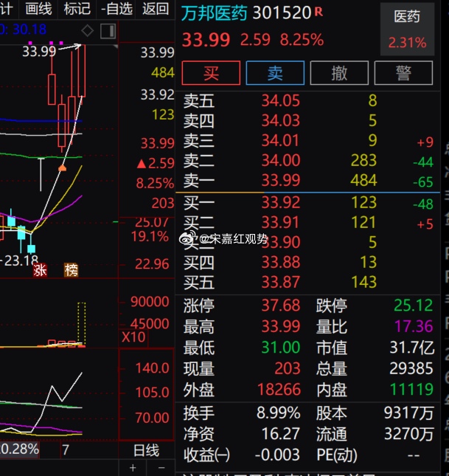This screenshot has width=449, height=476.
Task: Click 收益(一) value -0.003
Action: [277, 455]
